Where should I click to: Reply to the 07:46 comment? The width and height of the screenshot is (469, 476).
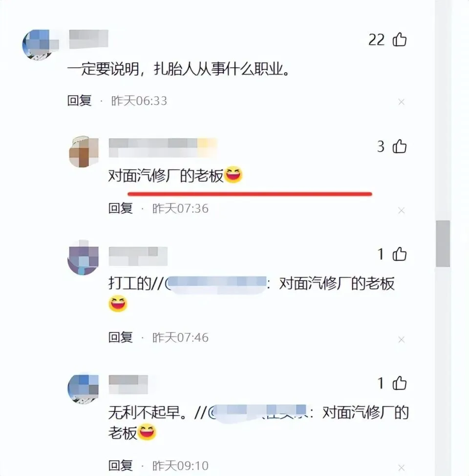120,337
